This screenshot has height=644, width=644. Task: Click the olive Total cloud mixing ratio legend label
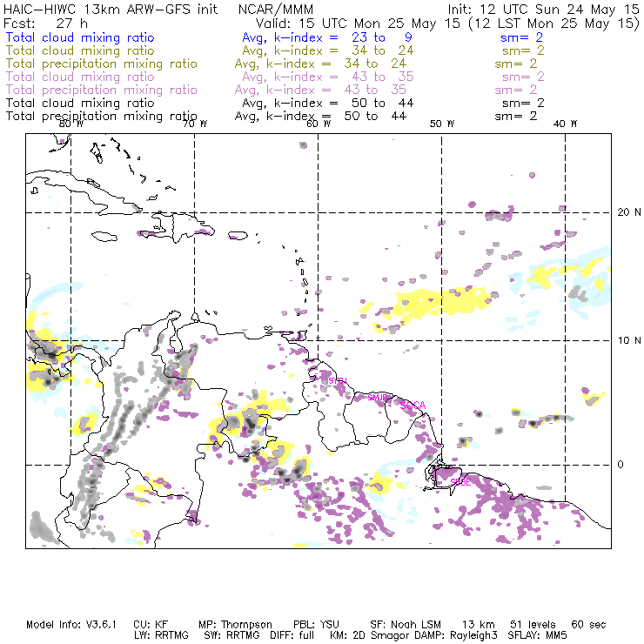80,50
